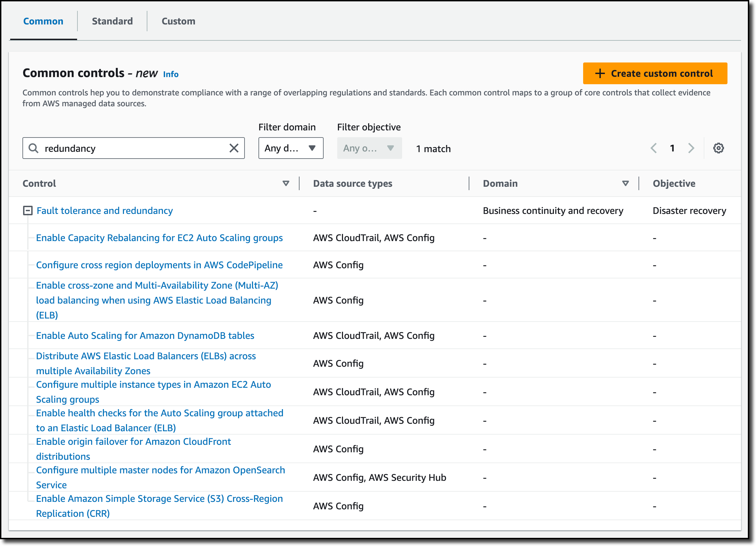Viewport: 756px width, 546px height.
Task: Open Configure cross region deployments in CodePipeline
Action: coord(159,265)
